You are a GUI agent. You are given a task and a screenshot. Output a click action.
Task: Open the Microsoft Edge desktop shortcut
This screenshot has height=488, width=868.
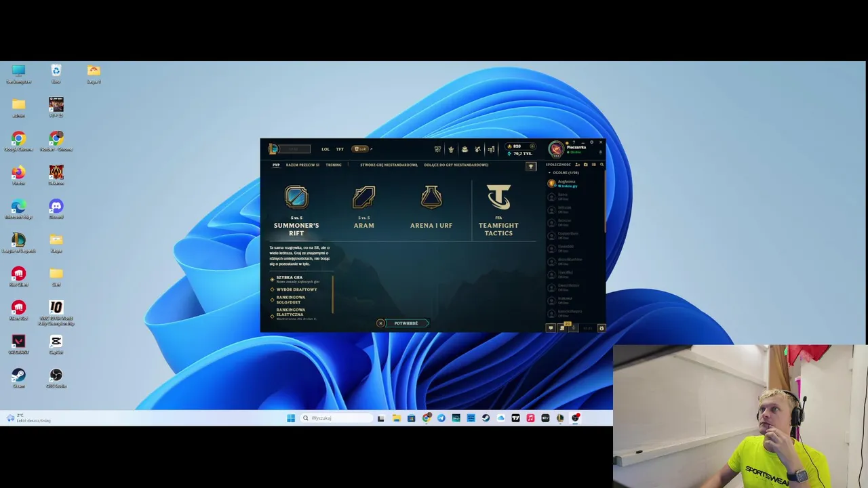coord(18,209)
